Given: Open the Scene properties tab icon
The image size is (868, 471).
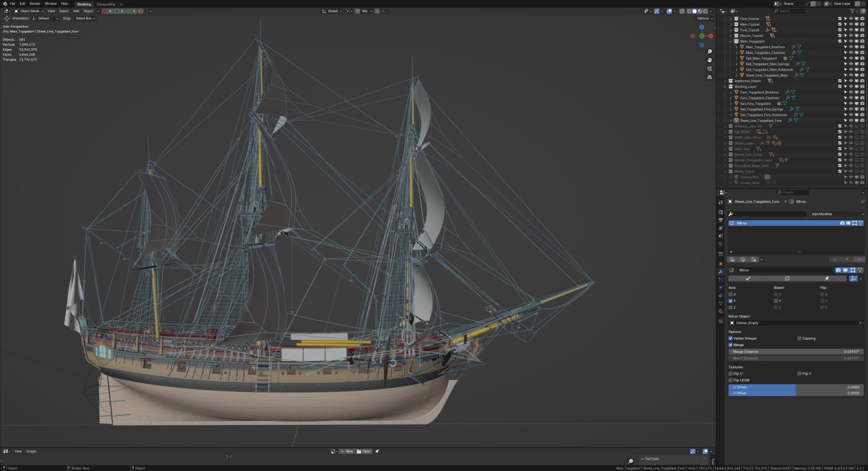Looking at the screenshot, I should [720, 236].
